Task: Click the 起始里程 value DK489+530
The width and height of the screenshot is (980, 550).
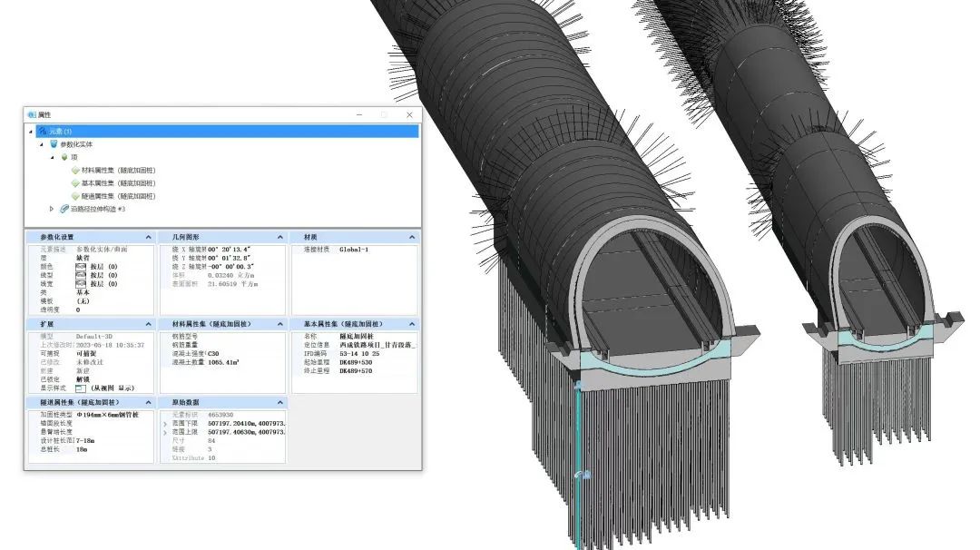Action: 356,362
